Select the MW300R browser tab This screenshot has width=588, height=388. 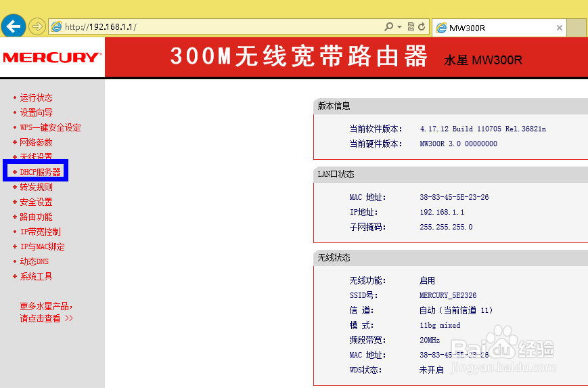pos(499,28)
